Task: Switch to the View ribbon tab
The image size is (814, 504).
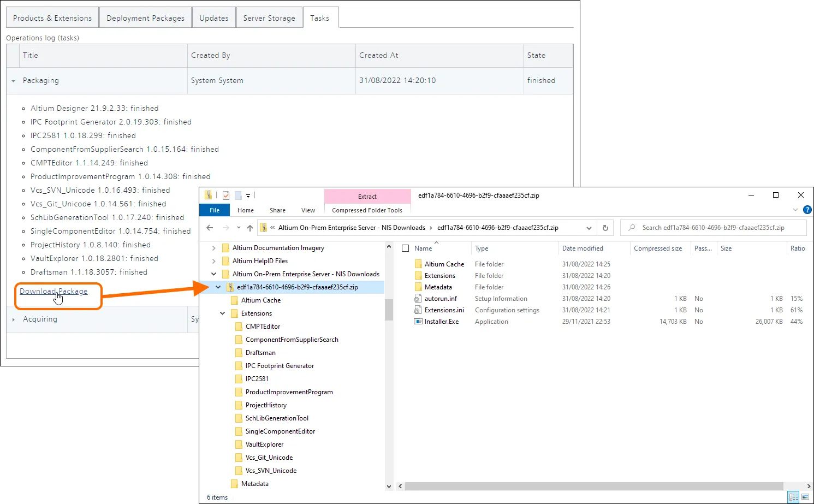Action: 308,210
